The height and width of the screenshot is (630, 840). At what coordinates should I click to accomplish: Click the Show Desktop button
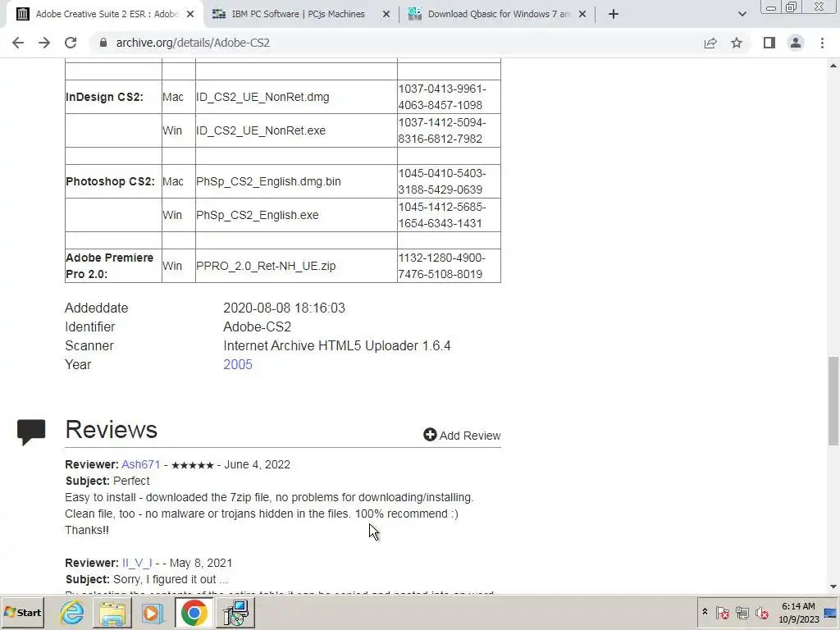pyautogui.click(x=832, y=613)
